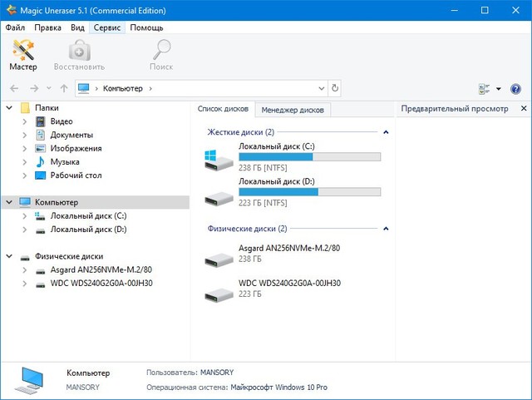Navigate up one level arrow
The height and width of the screenshot is (400, 532).
pos(64,88)
